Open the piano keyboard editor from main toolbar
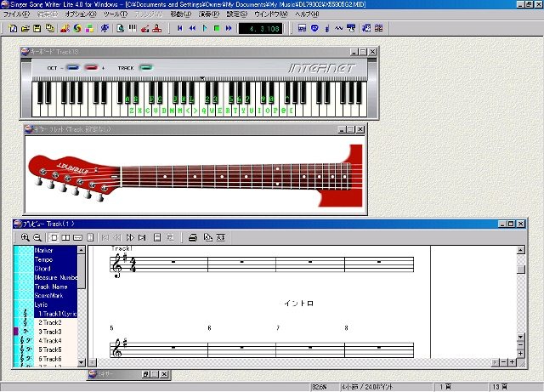The height and width of the screenshot is (392, 544). (x=133, y=28)
